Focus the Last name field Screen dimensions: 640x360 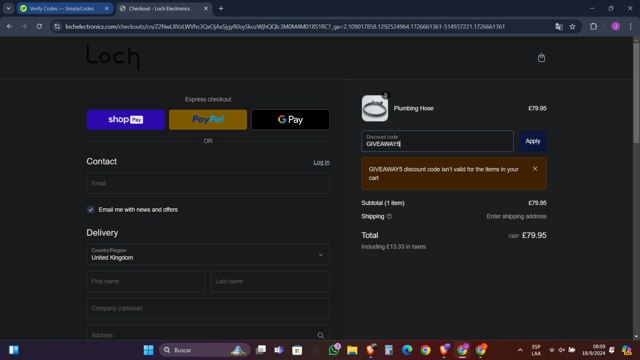point(270,281)
